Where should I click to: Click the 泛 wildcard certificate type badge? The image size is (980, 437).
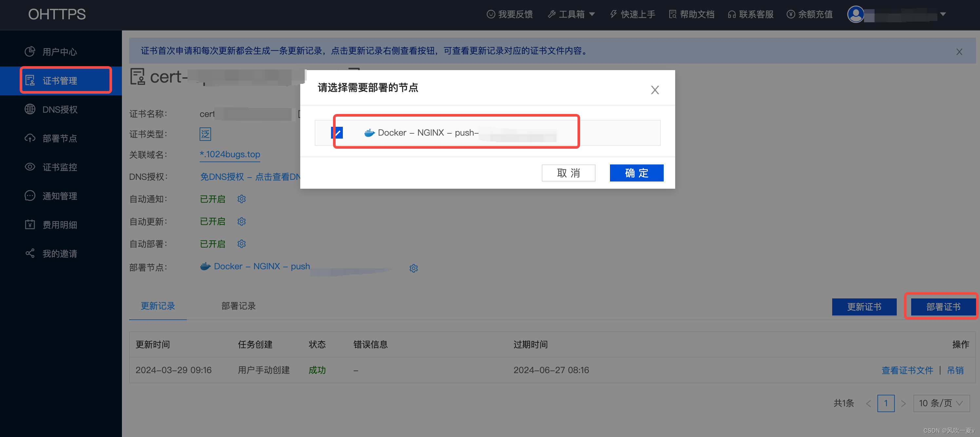[206, 134]
